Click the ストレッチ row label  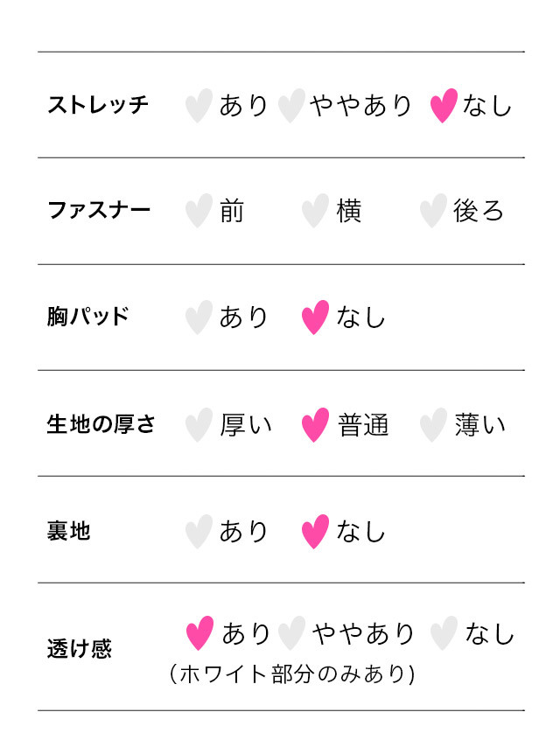[x=98, y=105]
